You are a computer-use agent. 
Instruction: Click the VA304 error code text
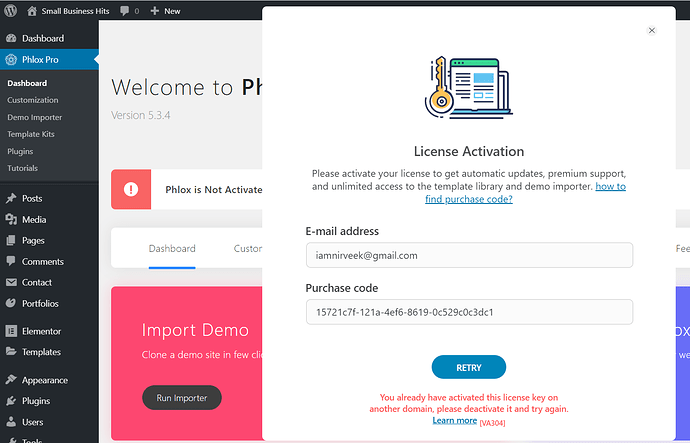click(x=492, y=423)
